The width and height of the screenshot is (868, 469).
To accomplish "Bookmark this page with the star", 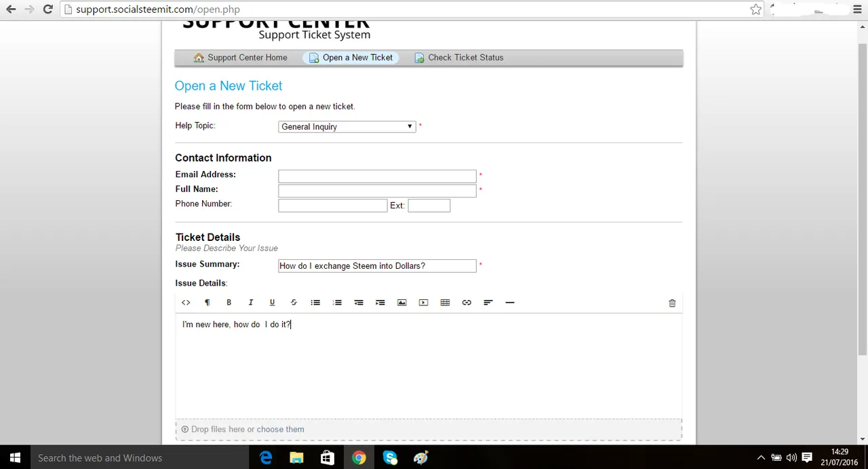I will [x=755, y=10].
